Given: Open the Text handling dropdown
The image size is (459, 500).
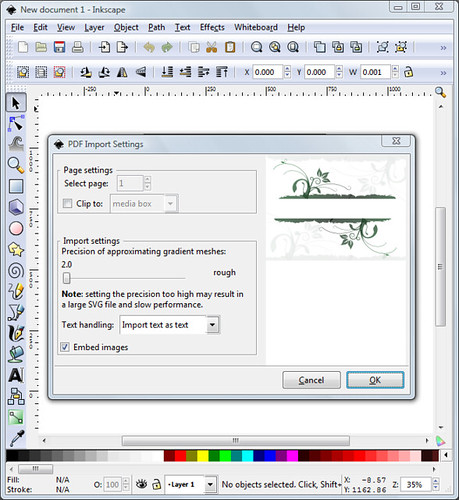Looking at the screenshot, I should pyautogui.click(x=169, y=325).
